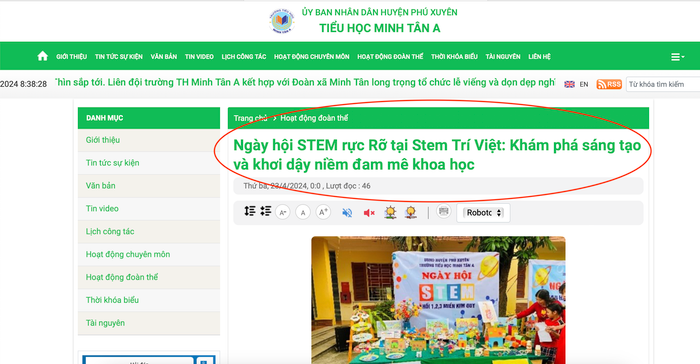Image resolution: width=700 pixels, height=364 pixels.
Task: Select Hoạt động đoàn thể in the sidebar
Action: (x=149, y=277)
